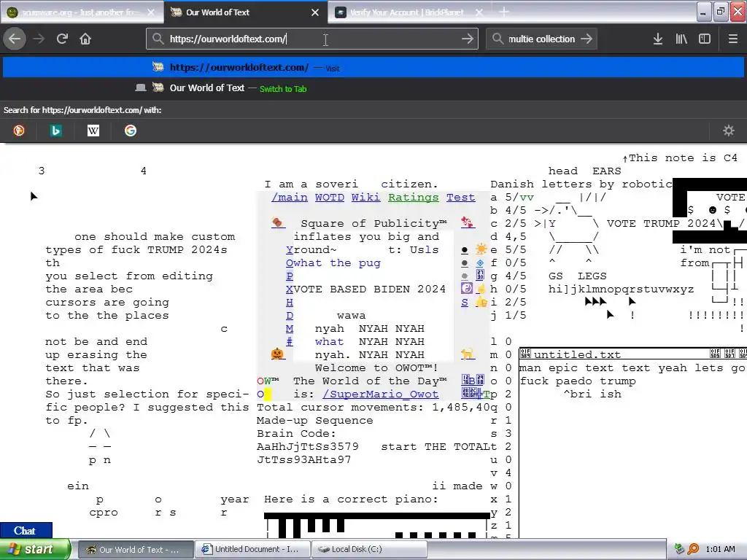Open Local Disk (C:) taskbar window
The height and width of the screenshot is (560, 747).
(369, 549)
